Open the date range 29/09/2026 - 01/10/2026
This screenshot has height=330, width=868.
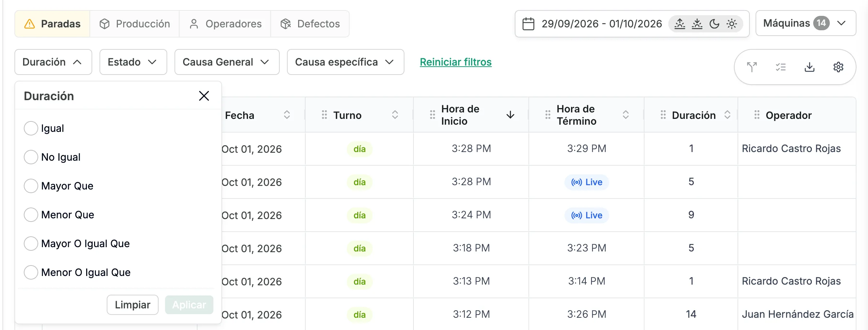click(x=602, y=24)
